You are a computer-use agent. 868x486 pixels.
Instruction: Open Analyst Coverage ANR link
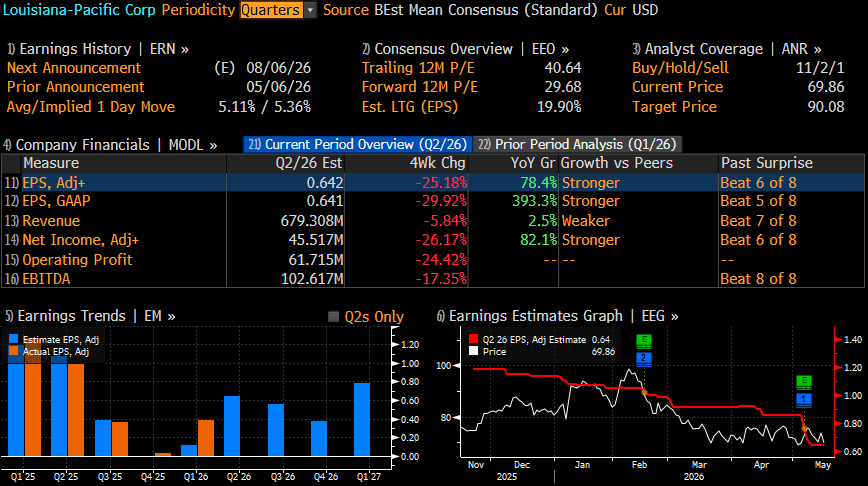pos(727,49)
